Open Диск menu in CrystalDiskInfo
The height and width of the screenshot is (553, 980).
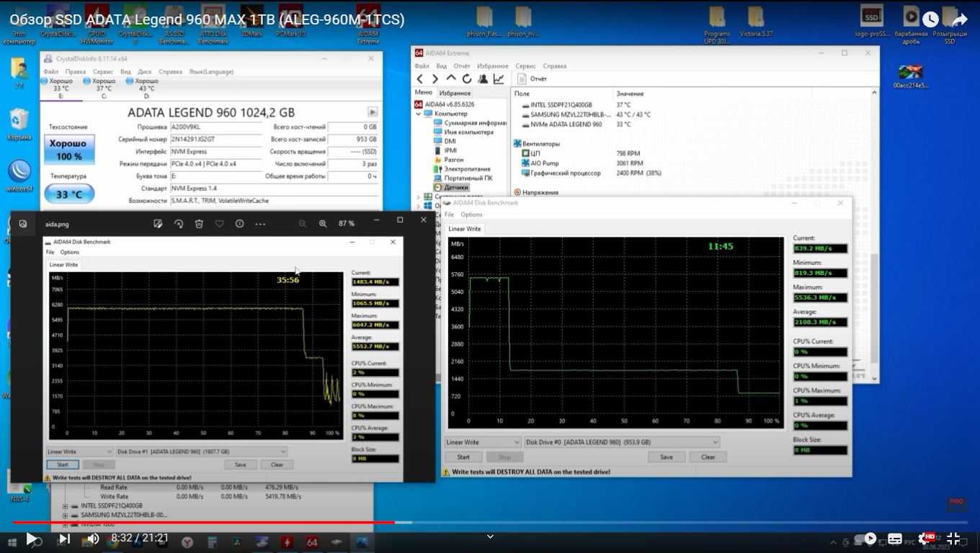pos(145,72)
